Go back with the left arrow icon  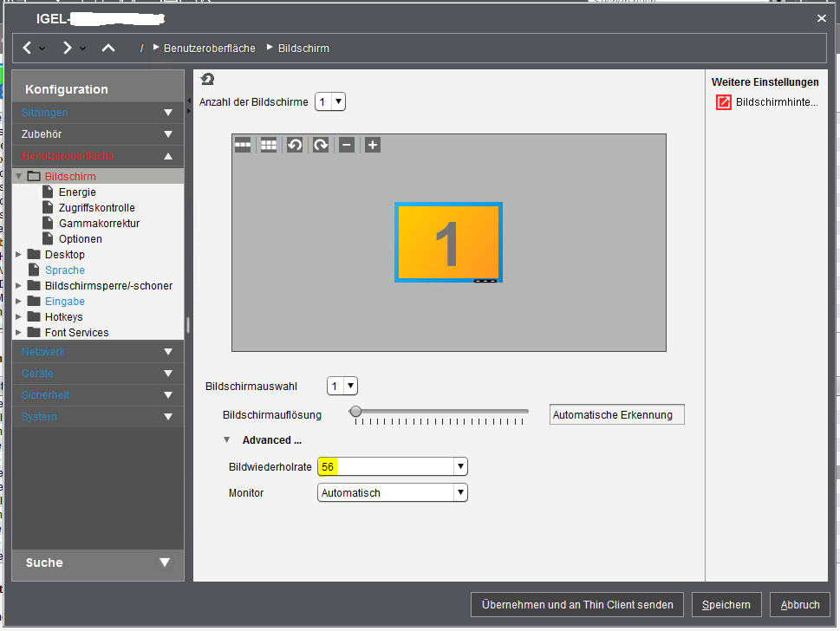click(28, 48)
